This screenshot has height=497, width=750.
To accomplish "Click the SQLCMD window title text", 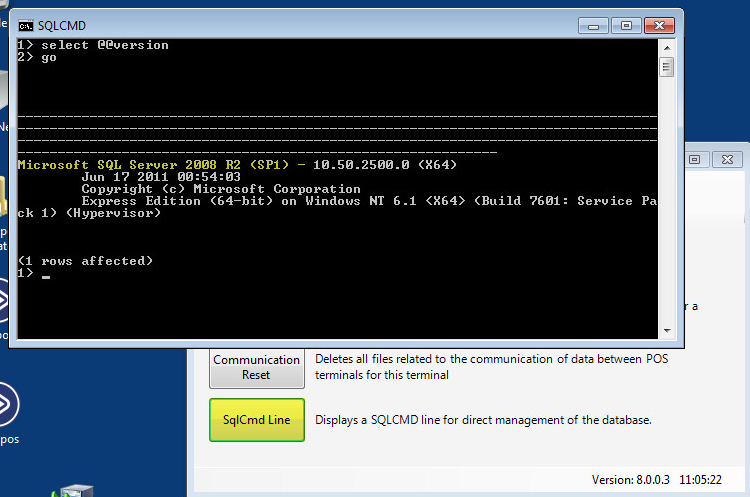I will (x=62, y=26).
